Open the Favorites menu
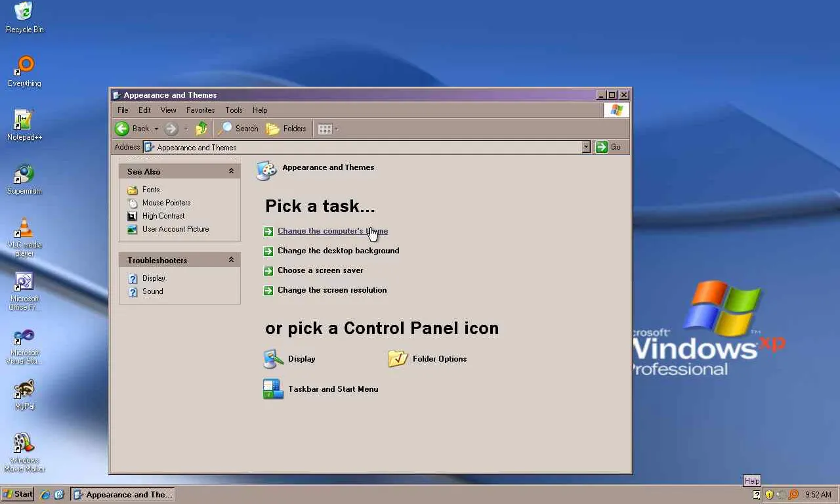The image size is (840, 504). (x=200, y=110)
